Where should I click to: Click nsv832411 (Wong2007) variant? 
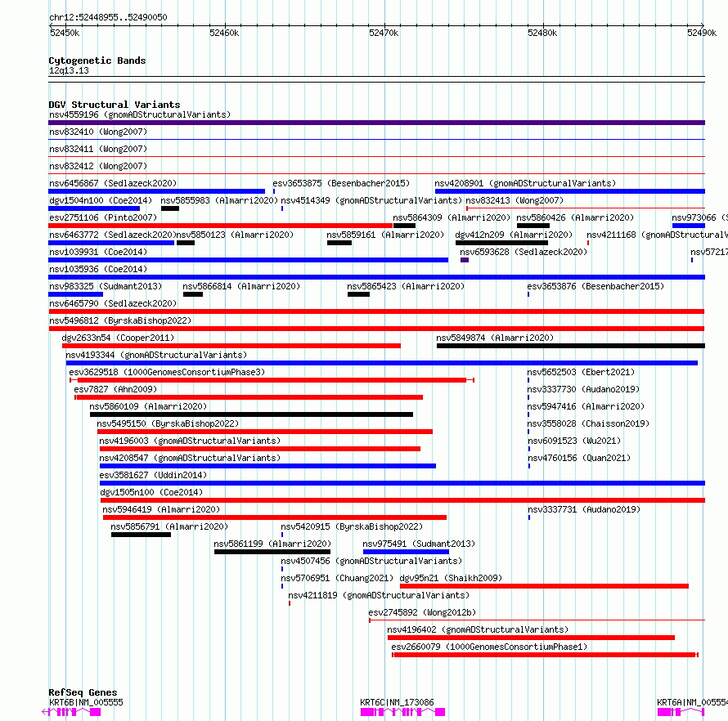98,149
